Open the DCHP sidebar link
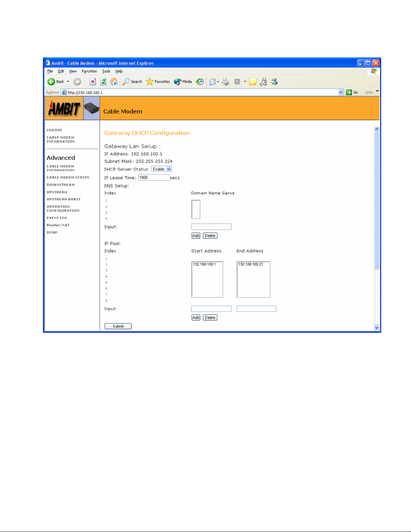This screenshot has height=532, width=411. tap(52, 232)
